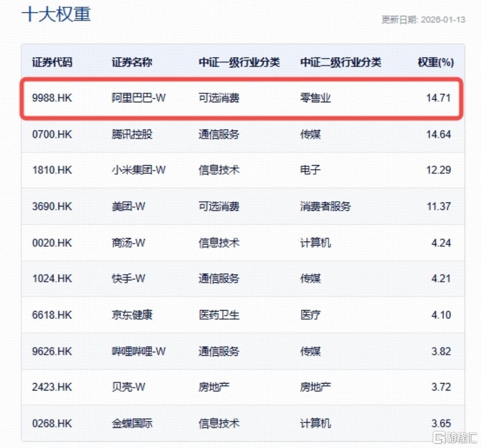Click 计算机 in the 金蝶国际 row
Viewport: 481px width, 448px height.
(x=315, y=424)
